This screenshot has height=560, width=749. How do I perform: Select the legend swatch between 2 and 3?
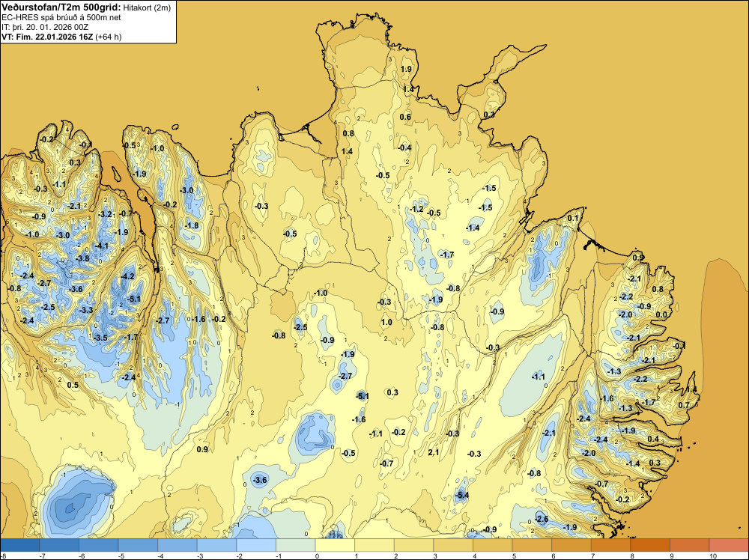click(413, 545)
